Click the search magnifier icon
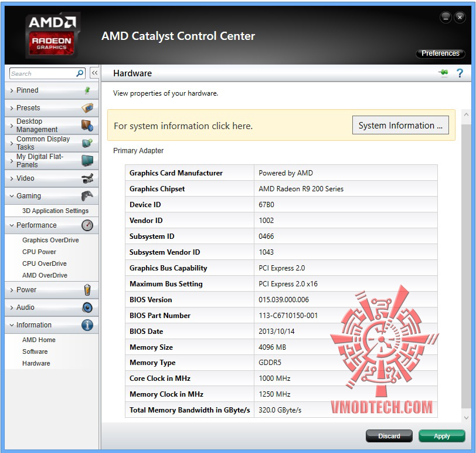 [x=80, y=73]
